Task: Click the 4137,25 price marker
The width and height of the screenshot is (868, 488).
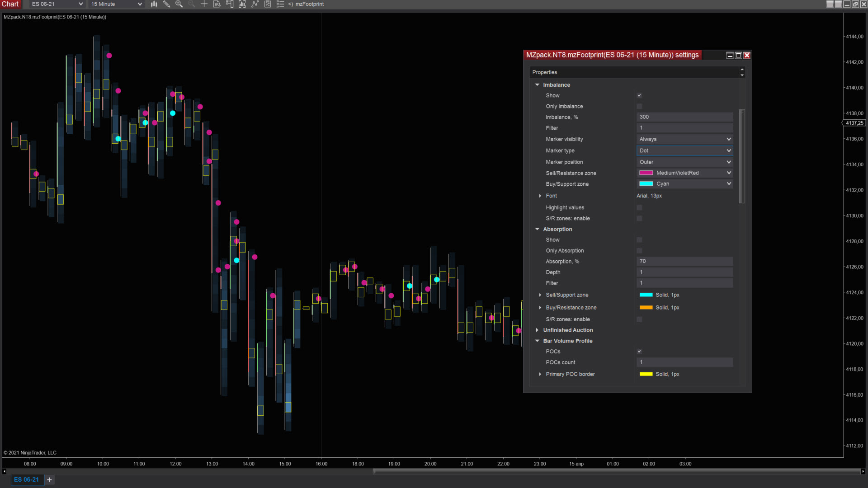Action: pos(854,123)
